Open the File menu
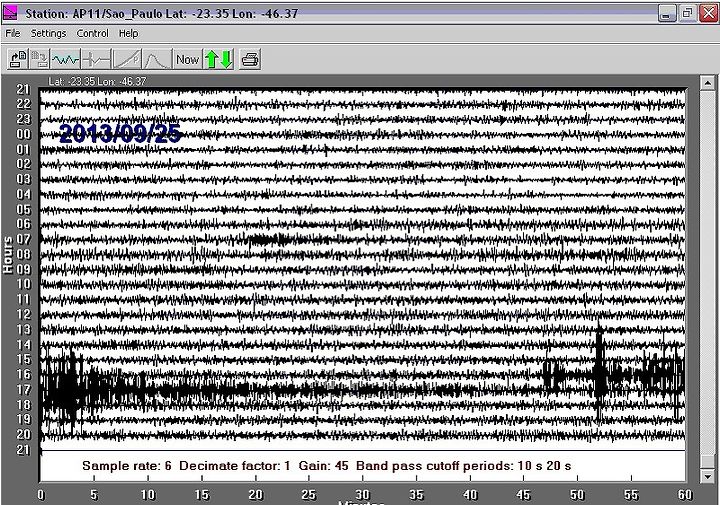Screen dimensions: 720x505 point(13,34)
